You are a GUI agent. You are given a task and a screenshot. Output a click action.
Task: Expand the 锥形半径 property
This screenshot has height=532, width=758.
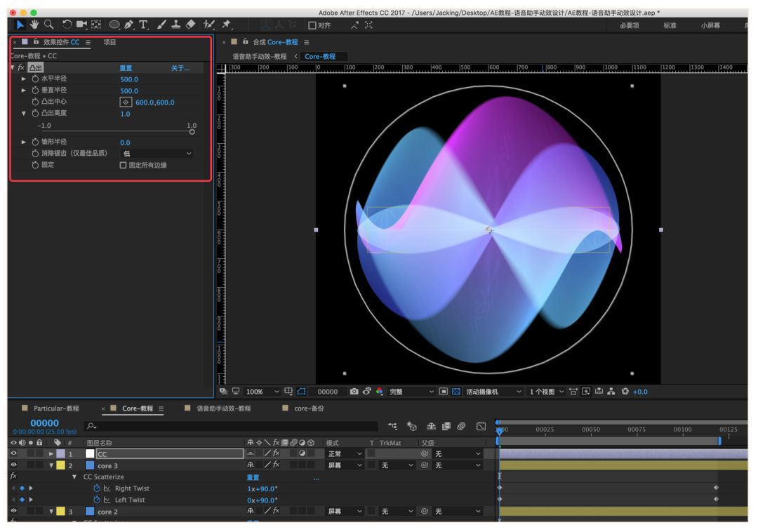[x=23, y=142]
